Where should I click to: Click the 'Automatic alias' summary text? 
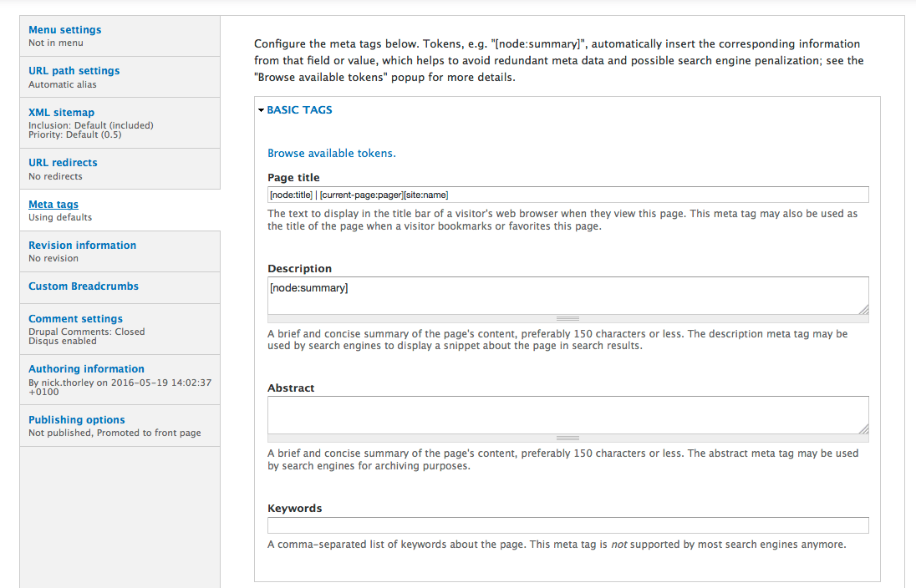pyautogui.click(x=63, y=84)
